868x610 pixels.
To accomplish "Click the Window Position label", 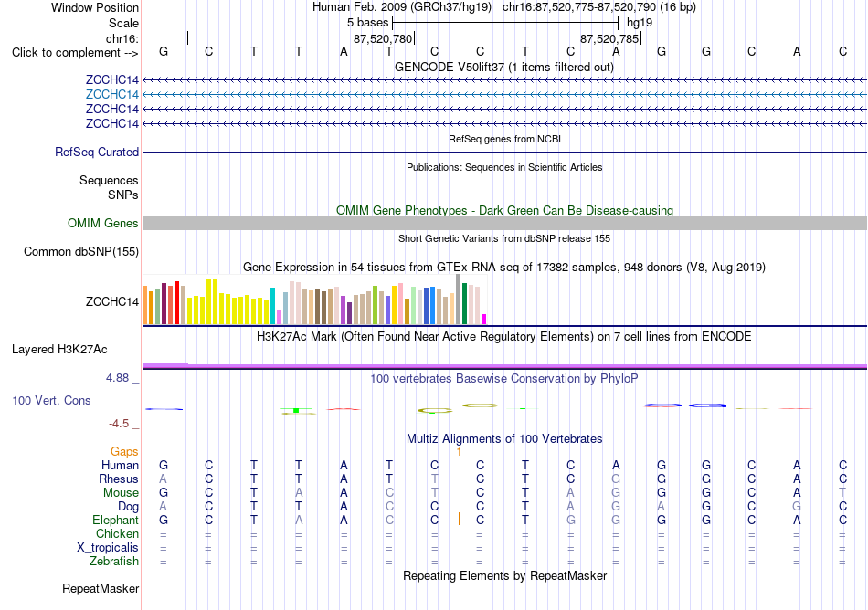I will [95, 7].
